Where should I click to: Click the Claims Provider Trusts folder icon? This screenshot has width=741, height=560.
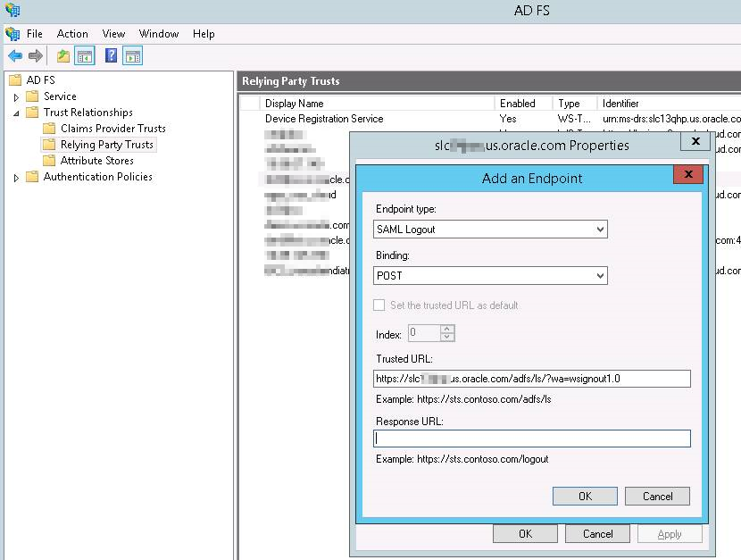click(x=49, y=129)
